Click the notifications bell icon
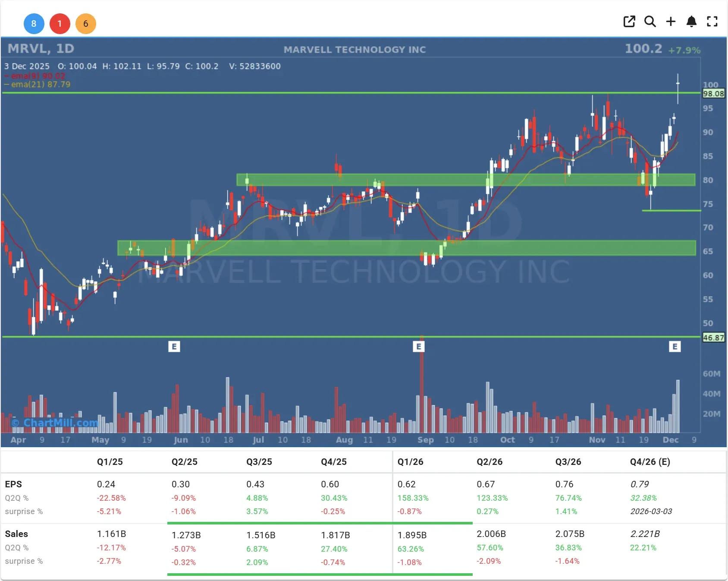Screen dimensions: 728x581 tap(691, 22)
